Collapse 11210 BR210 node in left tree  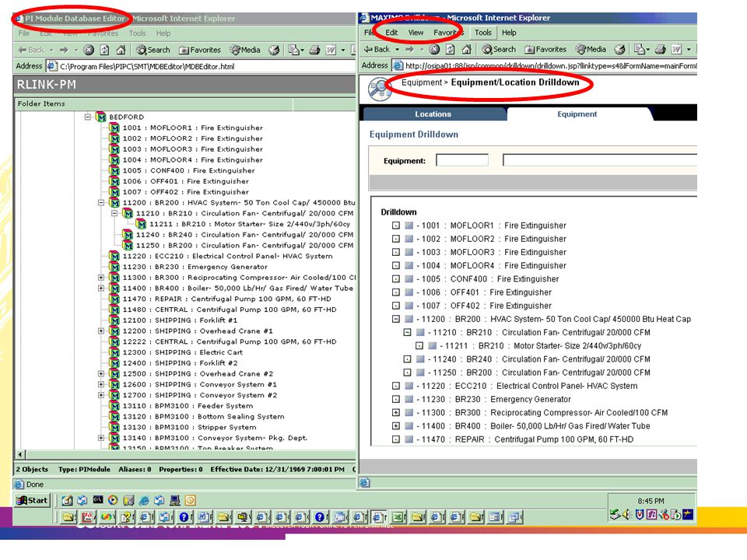(x=114, y=213)
